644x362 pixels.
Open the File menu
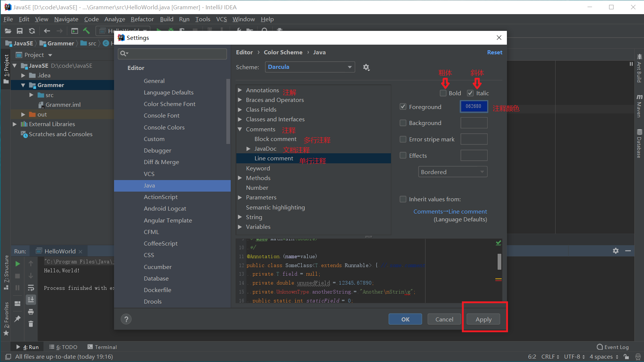[8, 19]
